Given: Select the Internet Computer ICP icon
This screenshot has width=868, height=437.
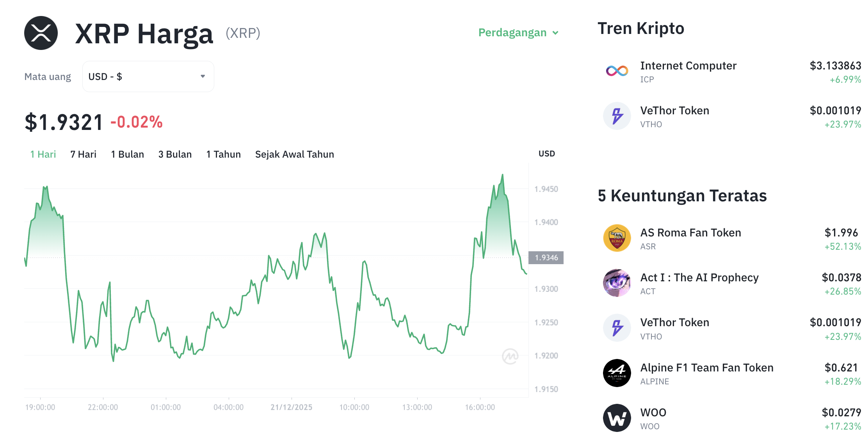Looking at the screenshot, I should (x=617, y=71).
